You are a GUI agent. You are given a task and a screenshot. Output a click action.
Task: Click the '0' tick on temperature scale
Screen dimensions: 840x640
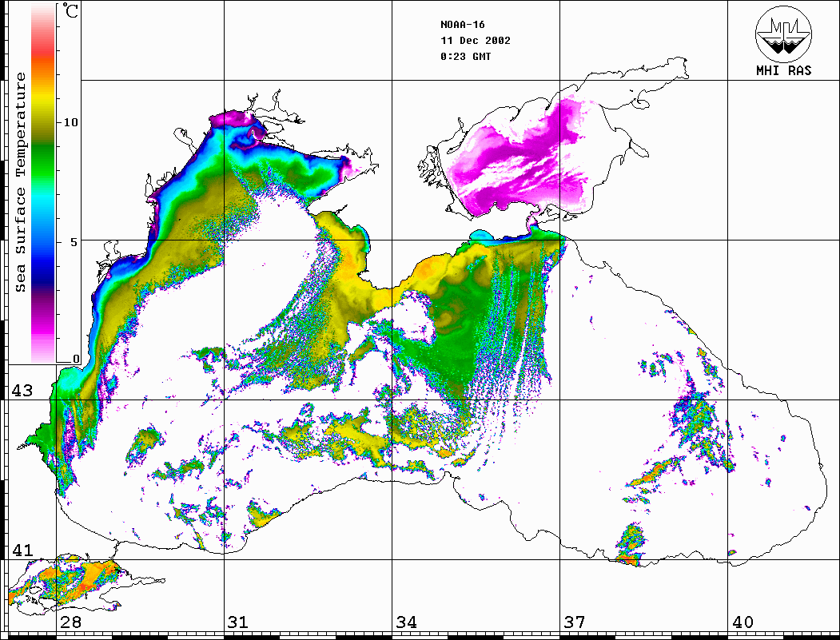pos(76,359)
